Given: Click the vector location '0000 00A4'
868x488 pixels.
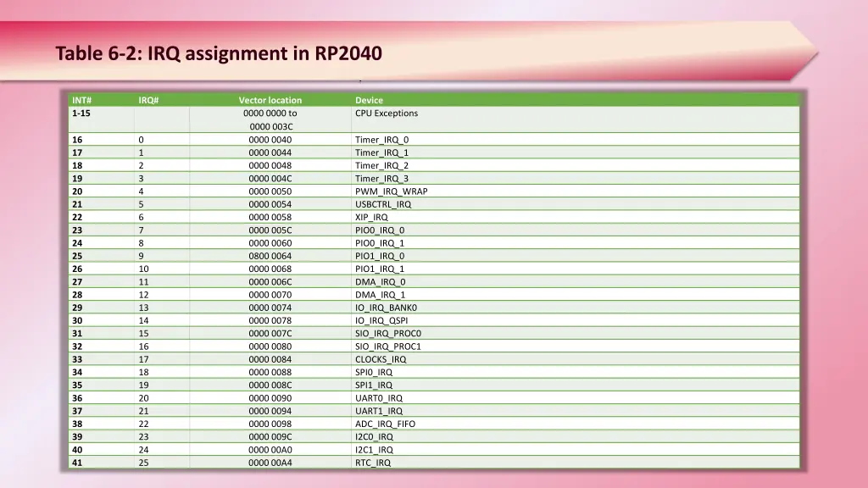Looking at the screenshot, I should 270,463.
